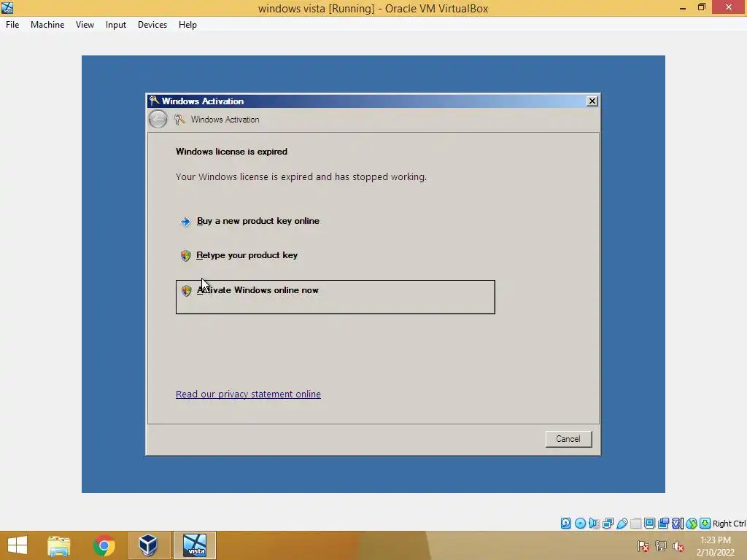Click the VirtualBox window title bar icon
This screenshot has width=747, height=560.
point(7,7)
